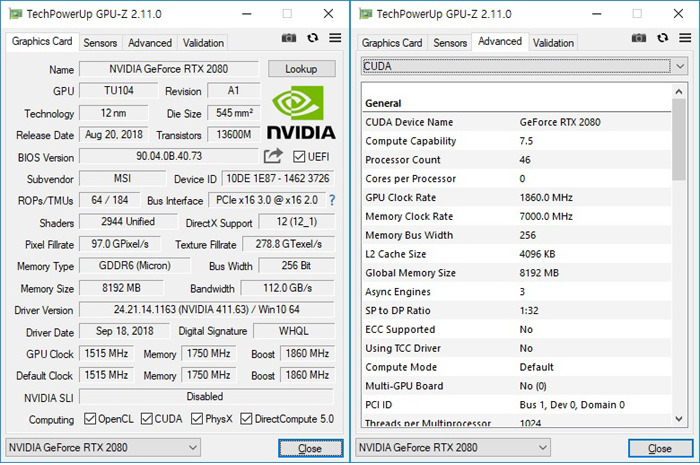The width and height of the screenshot is (700, 465).
Task: Click the Digital Signature WHQL field
Action: click(x=294, y=331)
